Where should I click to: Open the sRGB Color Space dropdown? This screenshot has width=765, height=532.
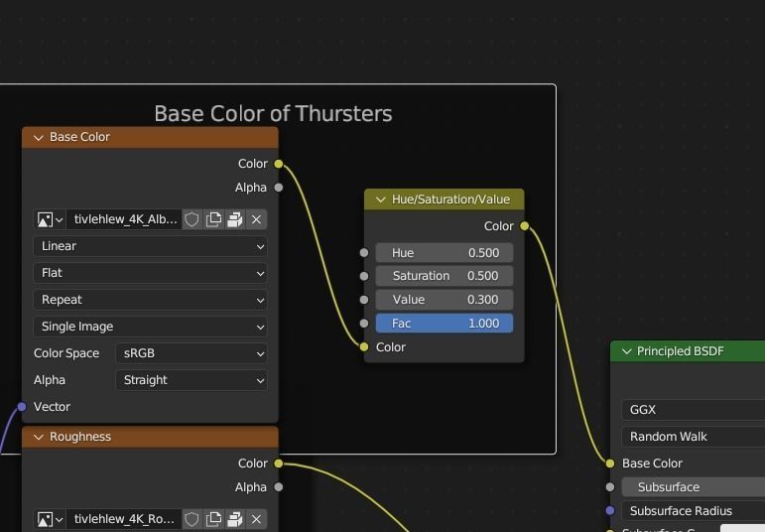[191, 353]
